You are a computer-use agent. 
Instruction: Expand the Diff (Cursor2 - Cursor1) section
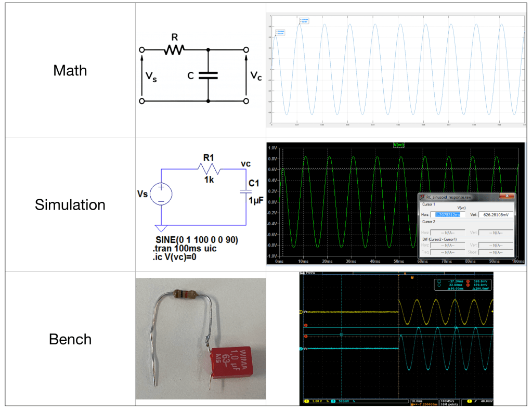coord(439,239)
